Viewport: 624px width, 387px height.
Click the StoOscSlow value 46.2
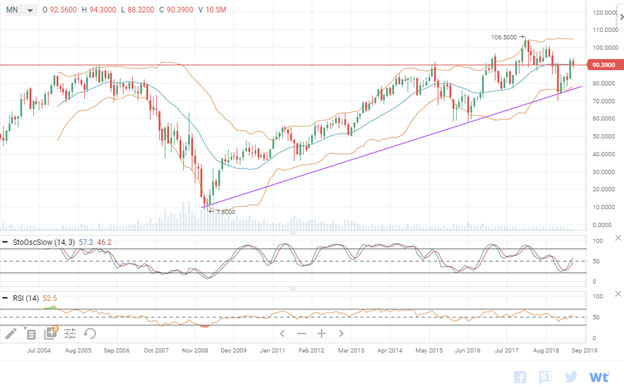tap(104, 242)
